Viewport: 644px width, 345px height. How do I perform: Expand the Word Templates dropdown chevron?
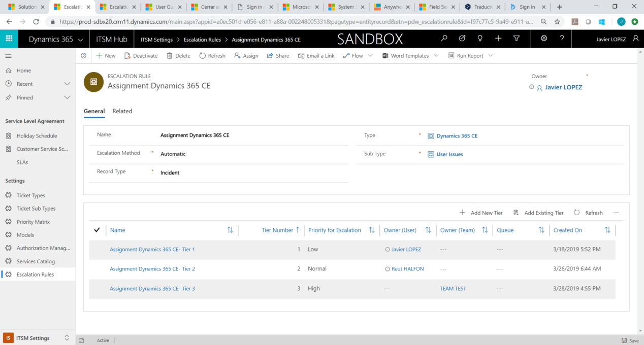click(x=436, y=56)
